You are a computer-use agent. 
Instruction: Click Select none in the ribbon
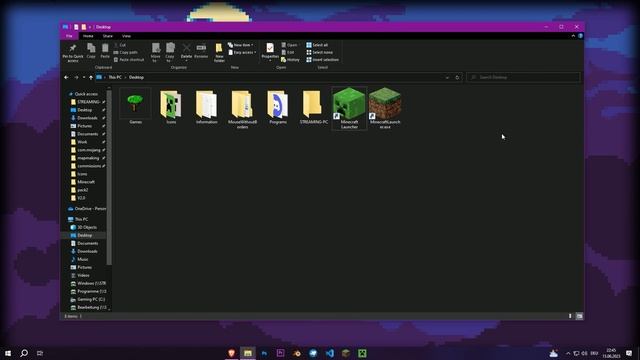tap(320, 52)
